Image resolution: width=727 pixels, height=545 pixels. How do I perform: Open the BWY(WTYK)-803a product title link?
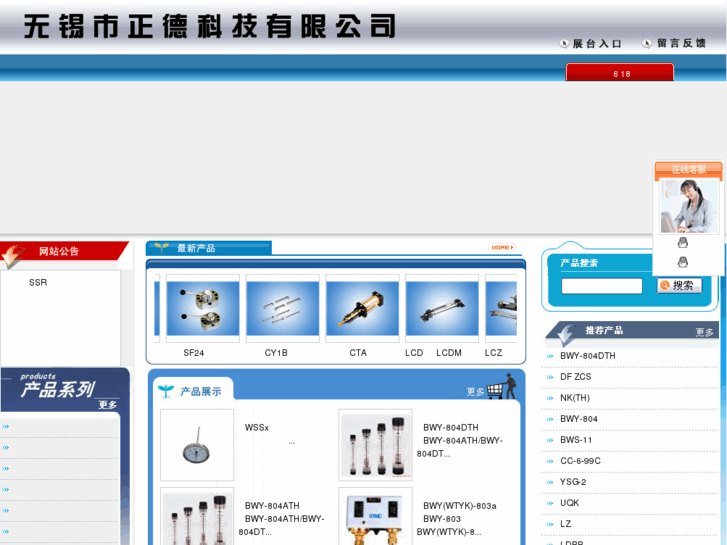[459, 506]
